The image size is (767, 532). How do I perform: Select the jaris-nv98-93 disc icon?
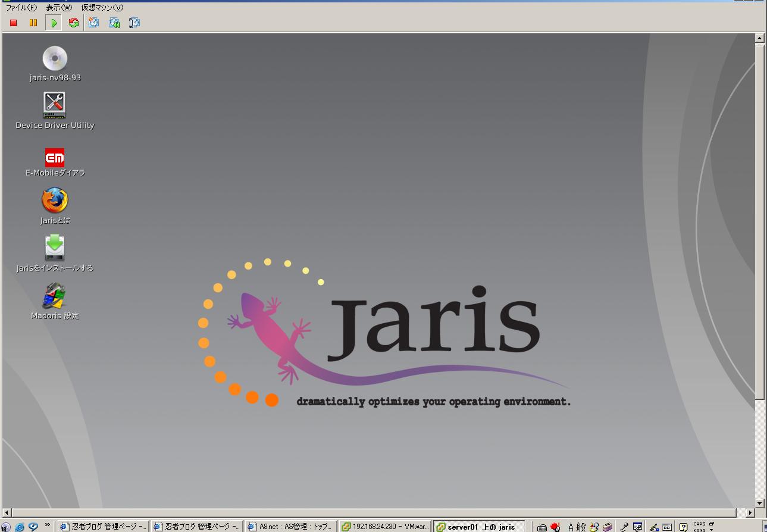click(x=55, y=64)
